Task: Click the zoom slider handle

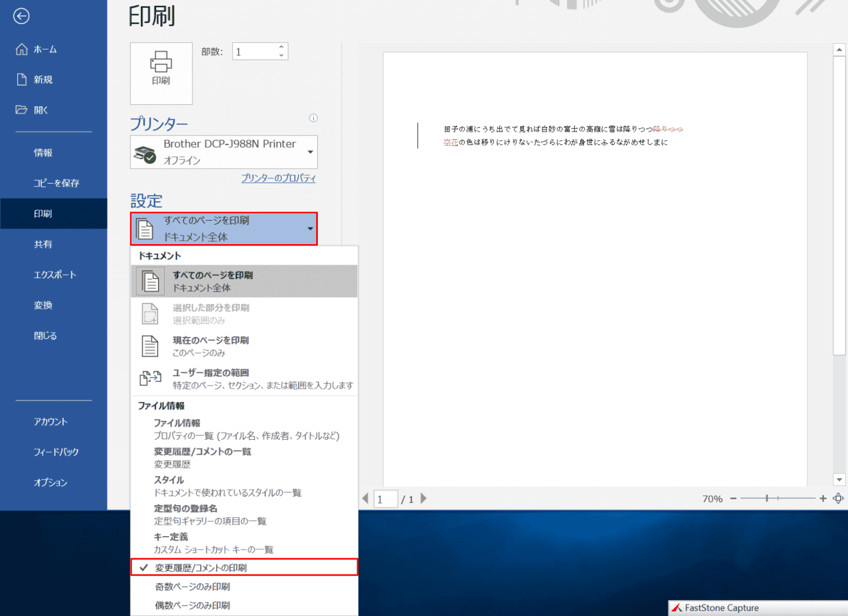Action: click(767, 499)
